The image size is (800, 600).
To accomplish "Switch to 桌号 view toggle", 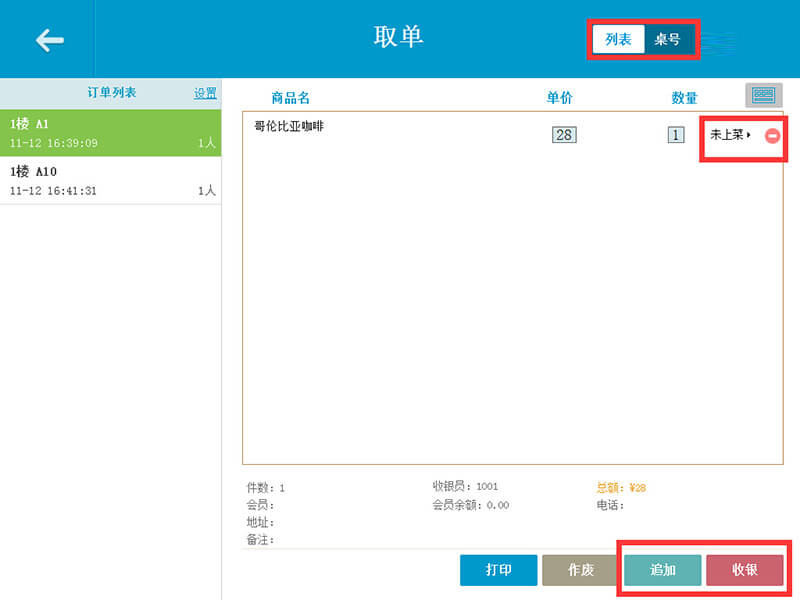I will [668, 39].
